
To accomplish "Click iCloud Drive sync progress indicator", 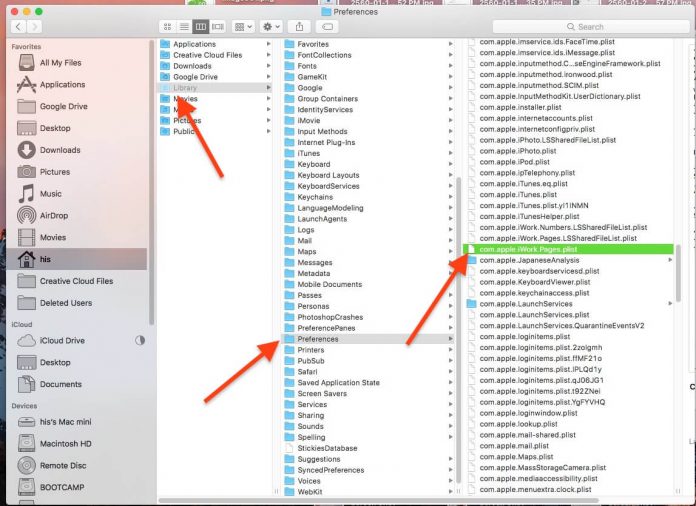I will tap(140, 340).
